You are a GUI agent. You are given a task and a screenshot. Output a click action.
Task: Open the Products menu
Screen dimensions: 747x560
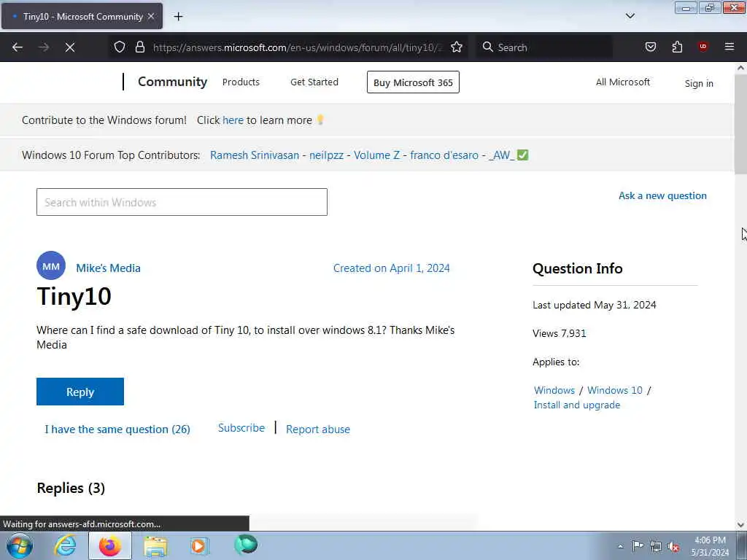[241, 82]
